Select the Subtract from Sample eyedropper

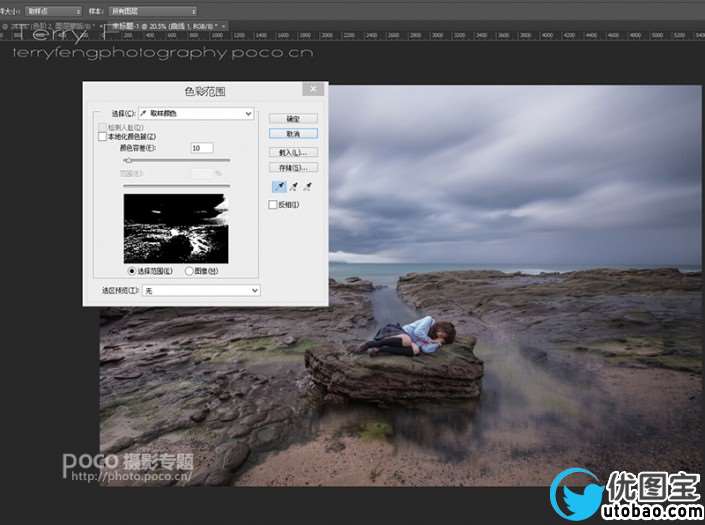click(309, 186)
